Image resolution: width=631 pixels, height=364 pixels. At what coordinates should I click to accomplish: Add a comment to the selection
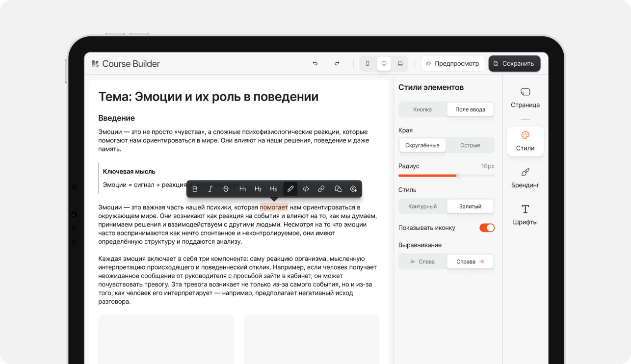coord(338,189)
